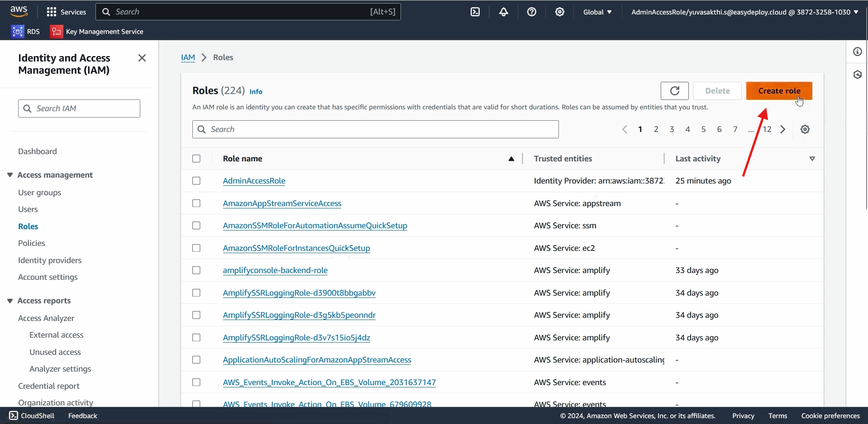Open Analyzer settings in the sidebar
The height and width of the screenshot is (424, 868).
60,369
